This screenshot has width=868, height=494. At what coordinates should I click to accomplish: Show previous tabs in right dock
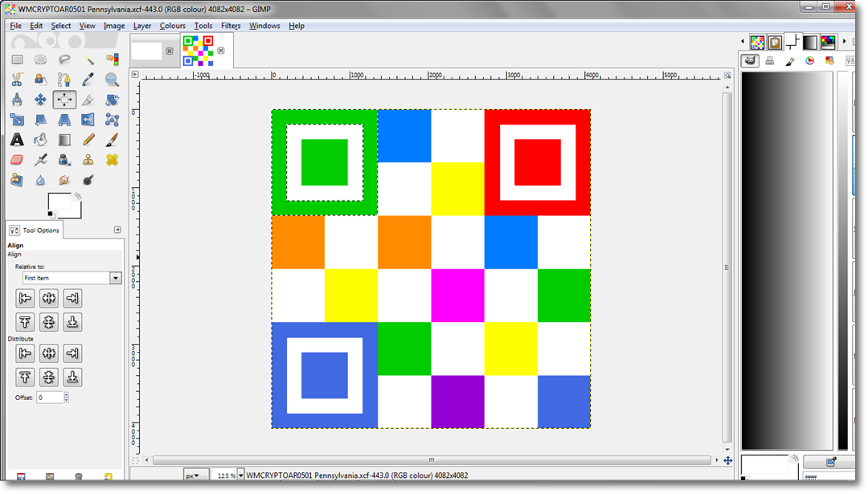(743, 42)
